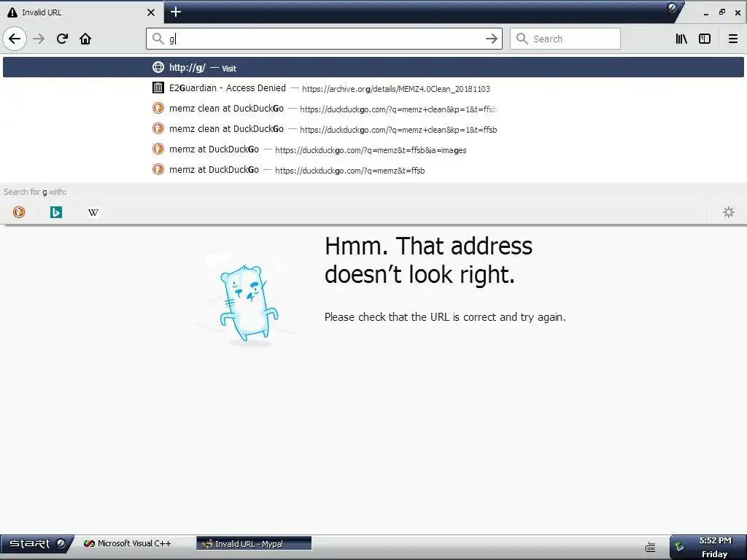Click the 5:52 PM clock
This screenshot has width=747, height=560.
pos(715,540)
